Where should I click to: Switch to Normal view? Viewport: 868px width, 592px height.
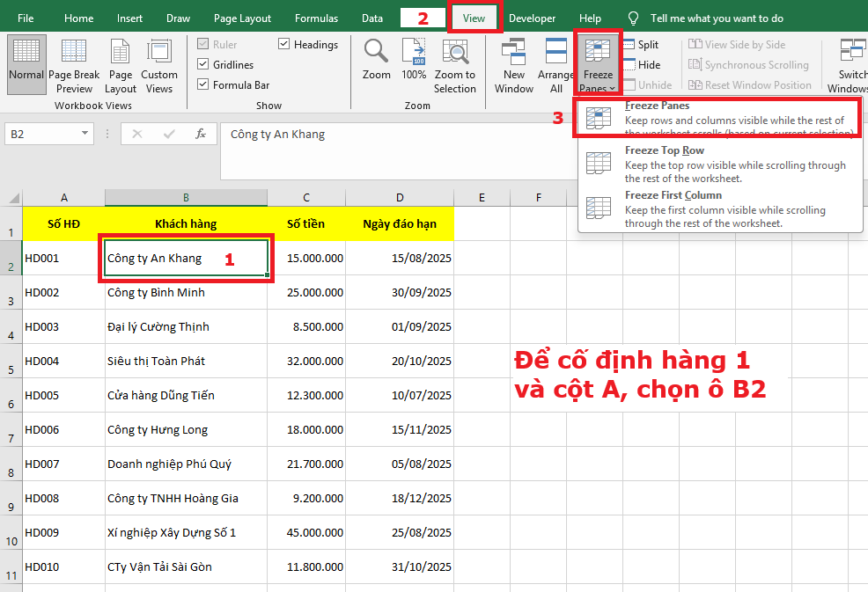click(x=26, y=64)
